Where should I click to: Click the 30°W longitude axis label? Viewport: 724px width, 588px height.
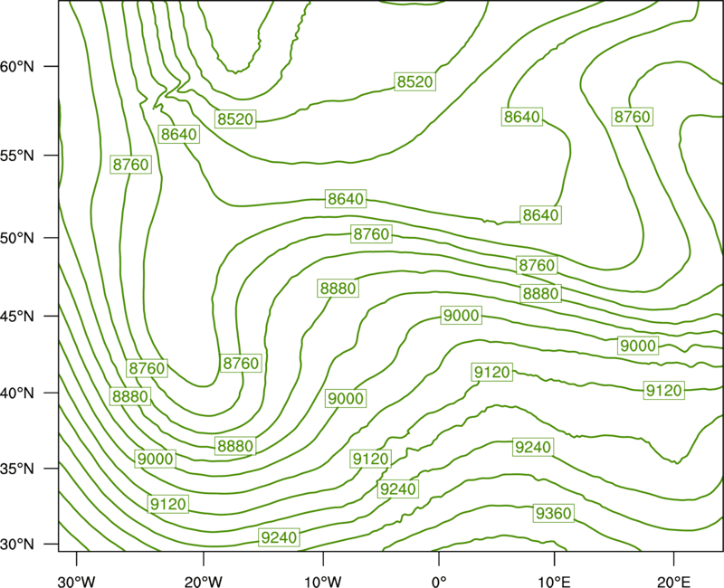(x=77, y=581)
